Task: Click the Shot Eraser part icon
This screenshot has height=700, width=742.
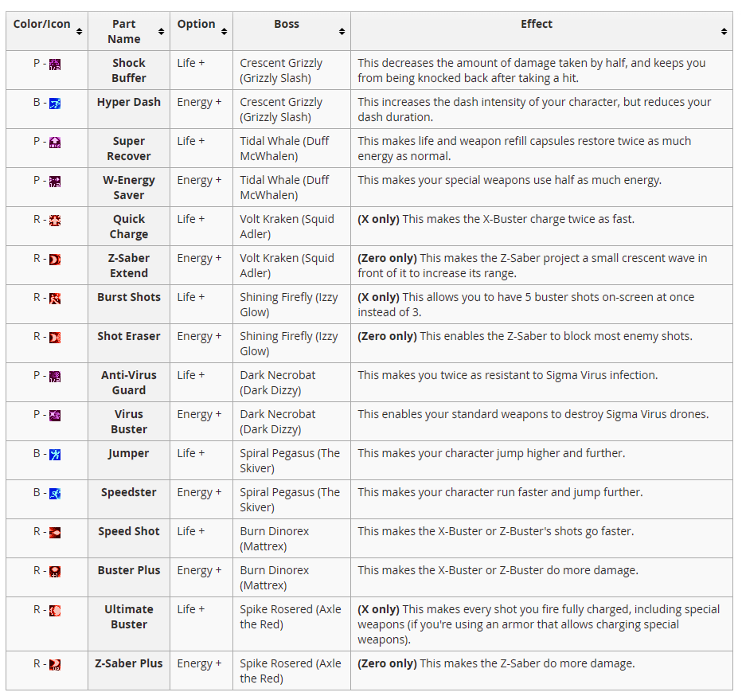Action: 55,337
